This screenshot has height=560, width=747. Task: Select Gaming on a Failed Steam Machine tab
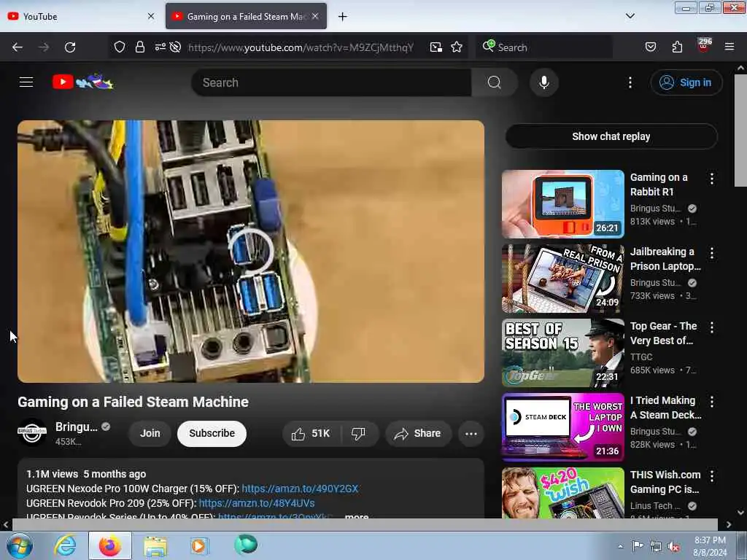pyautogui.click(x=246, y=16)
